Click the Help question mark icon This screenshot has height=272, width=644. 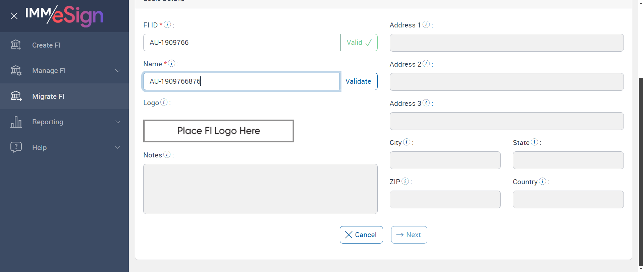[16, 147]
